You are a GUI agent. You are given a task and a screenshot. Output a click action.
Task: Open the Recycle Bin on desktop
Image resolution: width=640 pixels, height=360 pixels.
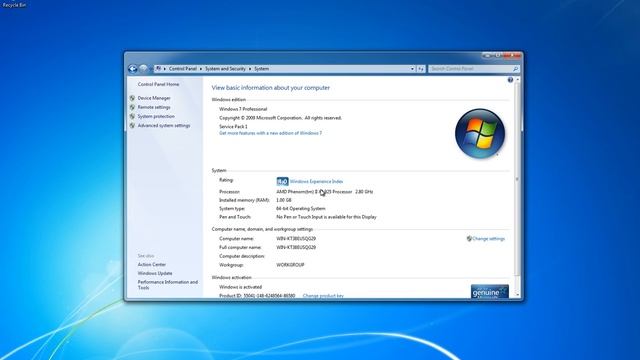click(14, 4)
